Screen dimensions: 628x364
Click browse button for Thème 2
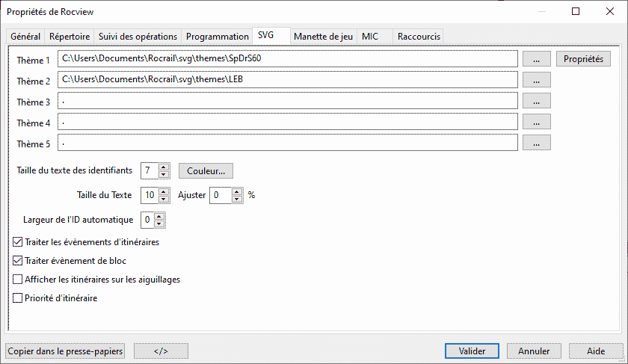click(x=536, y=80)
